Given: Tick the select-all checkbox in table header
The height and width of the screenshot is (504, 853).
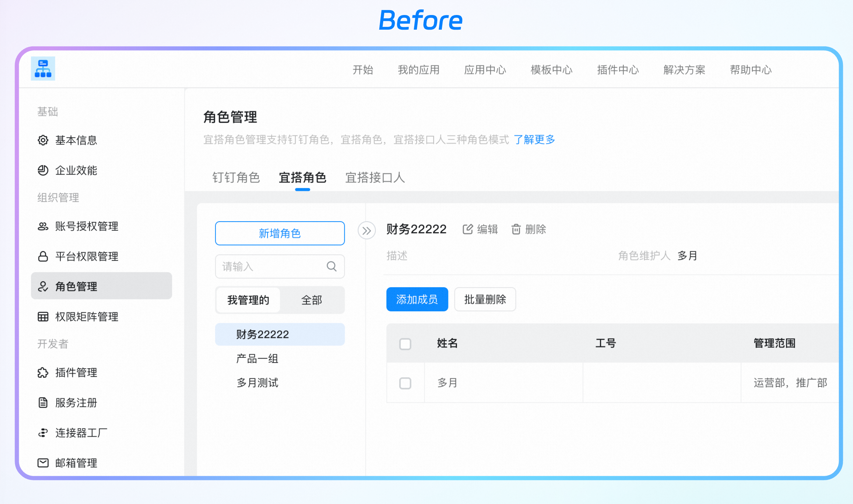Looking at the screenshot, I should click(x=405, y=344).
